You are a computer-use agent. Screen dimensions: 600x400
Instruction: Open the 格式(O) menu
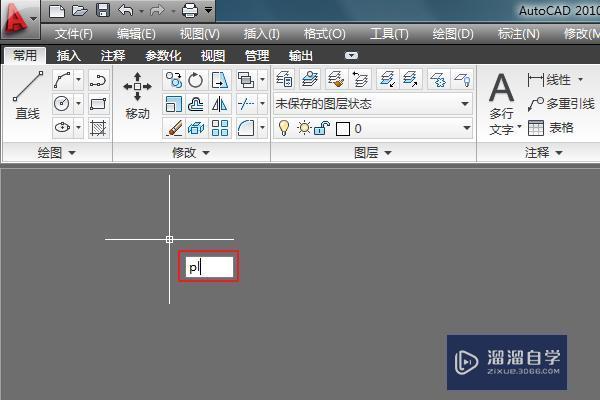(324, 34)
